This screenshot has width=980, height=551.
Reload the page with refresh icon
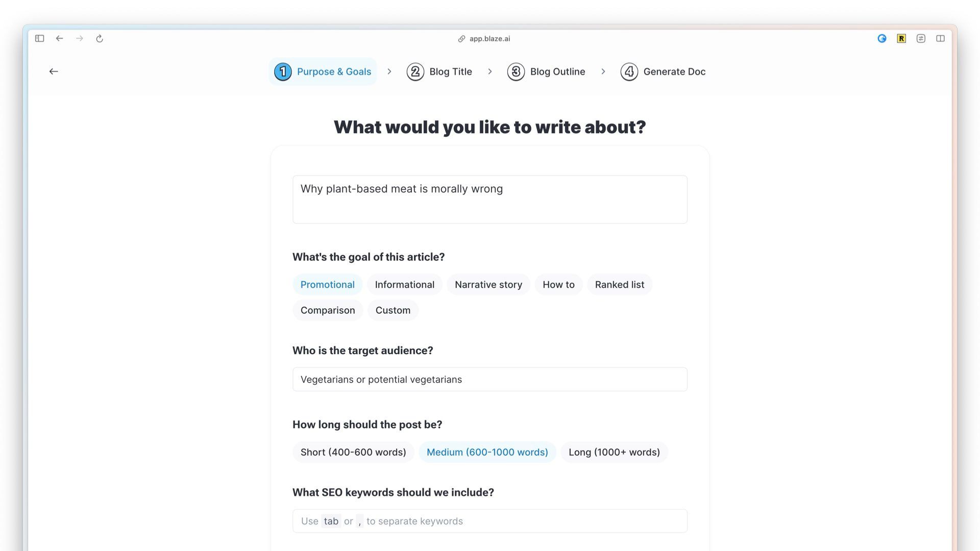point(100,38)
